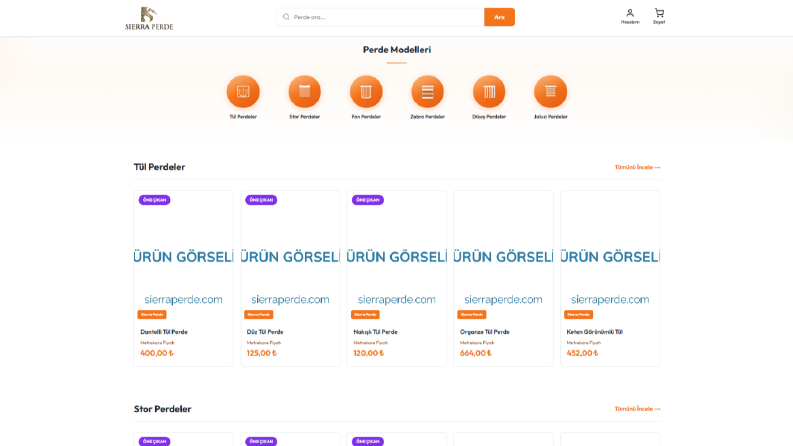Screen dimensions: 793x446
Task: Open the Sierra Perde logo home link
Action: tap(149, 18)
